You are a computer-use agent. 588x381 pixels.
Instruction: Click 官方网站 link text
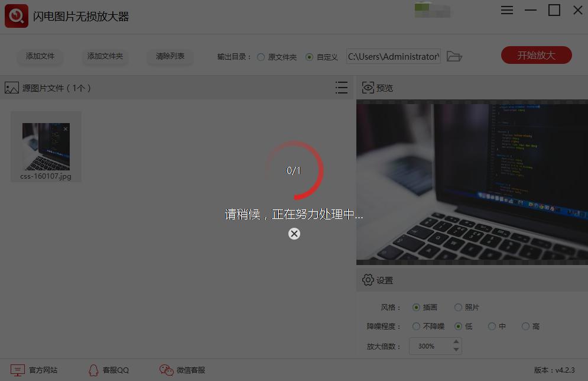click(x=43, y=370)
